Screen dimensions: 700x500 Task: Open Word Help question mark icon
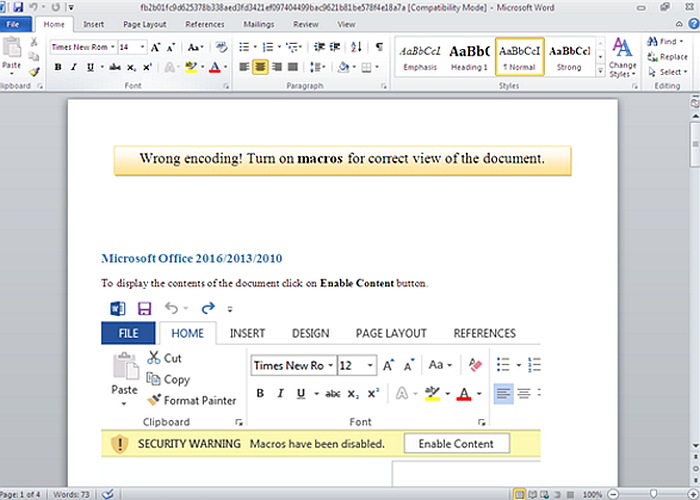[693, 24]
